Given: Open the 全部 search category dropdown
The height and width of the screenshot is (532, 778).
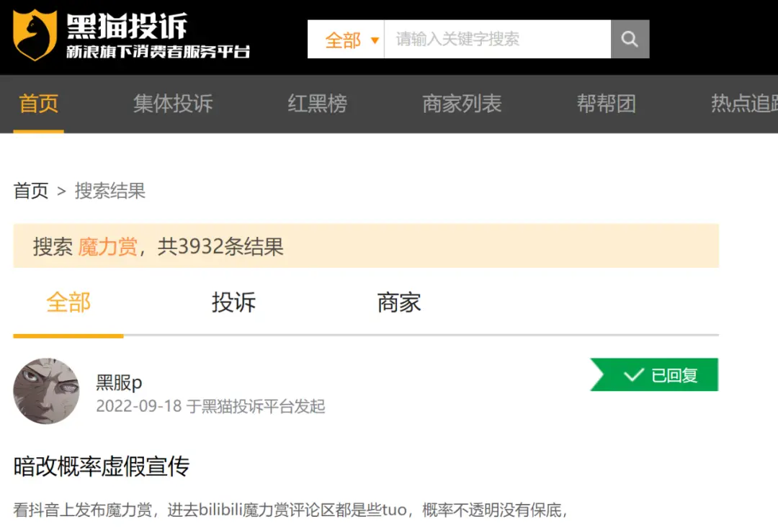Looking at the screenshot, I should pyautogui.click(x=346, y=39).
